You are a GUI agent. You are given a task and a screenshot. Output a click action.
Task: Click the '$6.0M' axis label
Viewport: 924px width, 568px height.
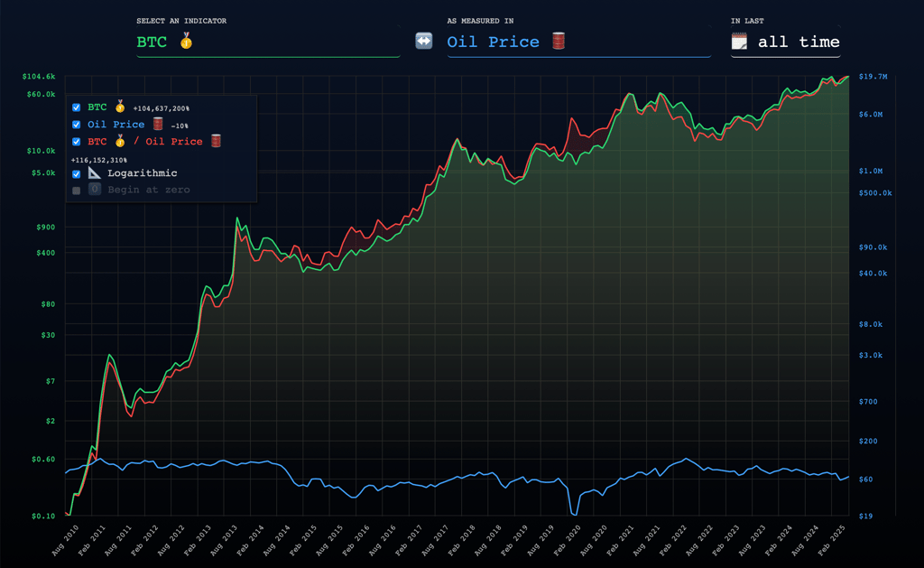[x=871, y=115]
